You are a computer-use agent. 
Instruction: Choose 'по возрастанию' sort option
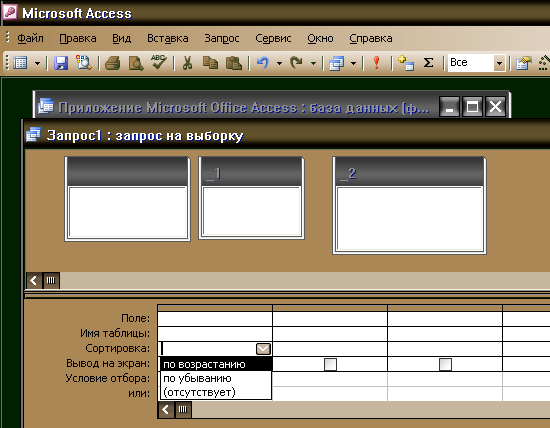coord(216,364)
